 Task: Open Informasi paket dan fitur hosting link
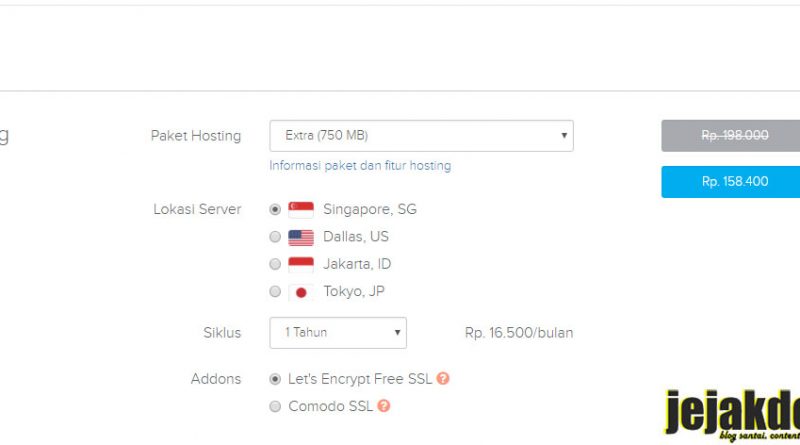coord(360,166)
